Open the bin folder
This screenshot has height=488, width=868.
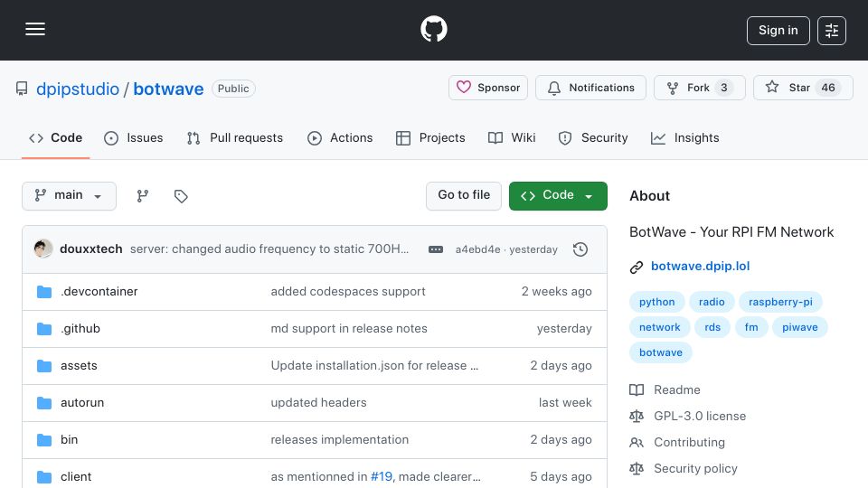click(x=70, y=440)
